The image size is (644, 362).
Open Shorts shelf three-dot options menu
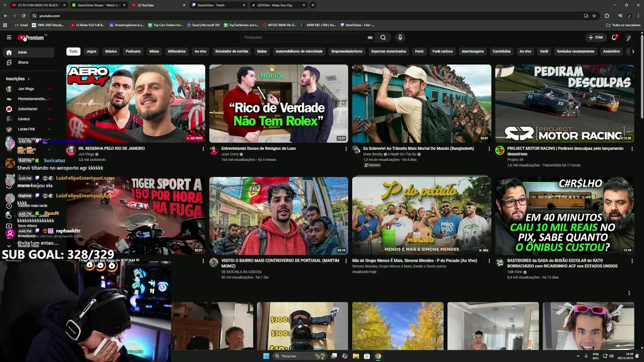coord(629,293)
